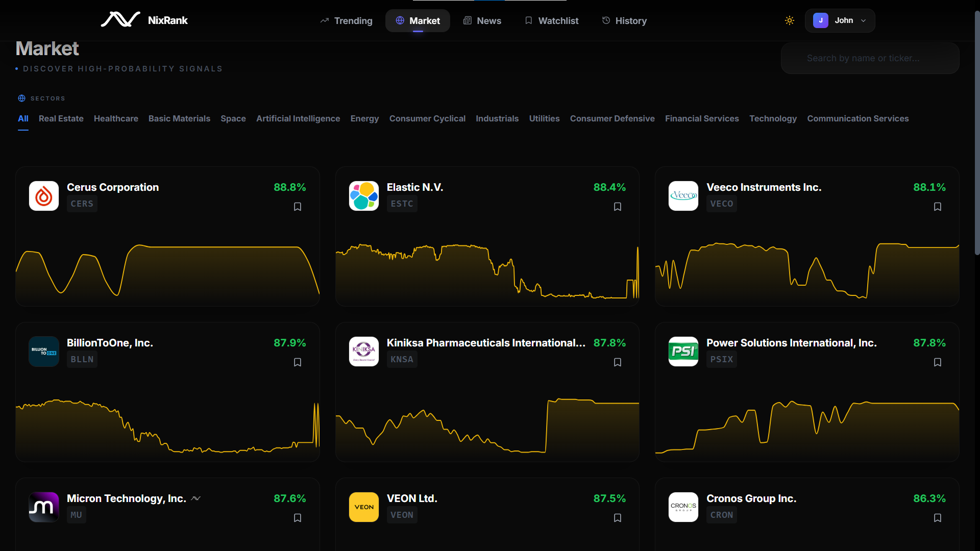
Task: Filter by Technology sector
Action: tap(773, 118)
